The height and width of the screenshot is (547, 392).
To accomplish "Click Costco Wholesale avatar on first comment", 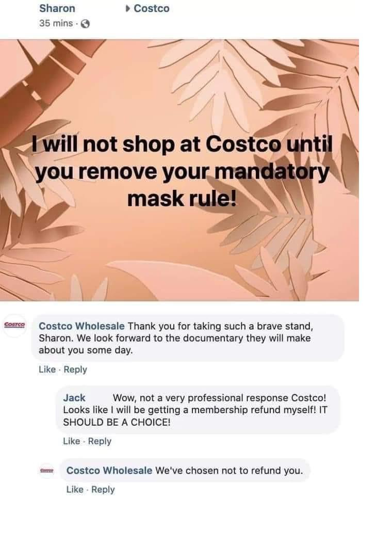I will click(14, 325).
